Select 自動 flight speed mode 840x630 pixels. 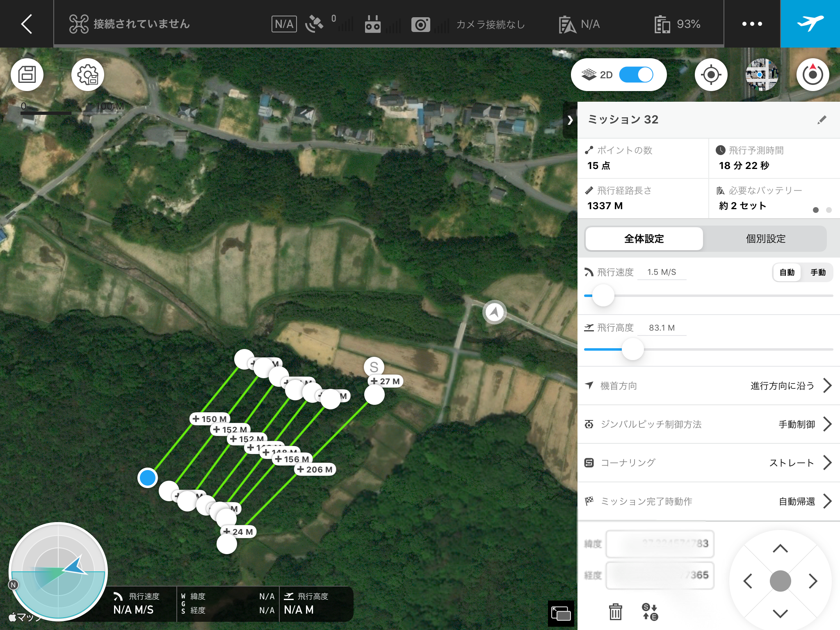click(x=787, y=272)
